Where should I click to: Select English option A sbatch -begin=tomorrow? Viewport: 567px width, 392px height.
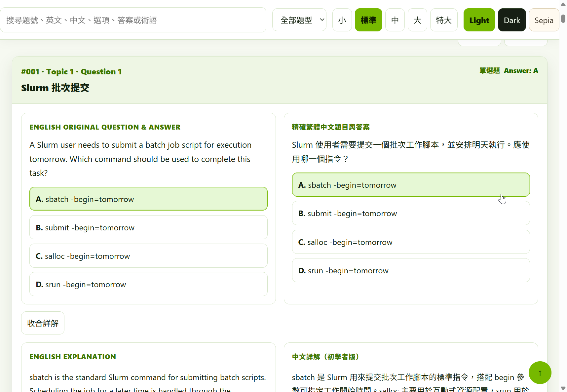click(x=148, y=199)
